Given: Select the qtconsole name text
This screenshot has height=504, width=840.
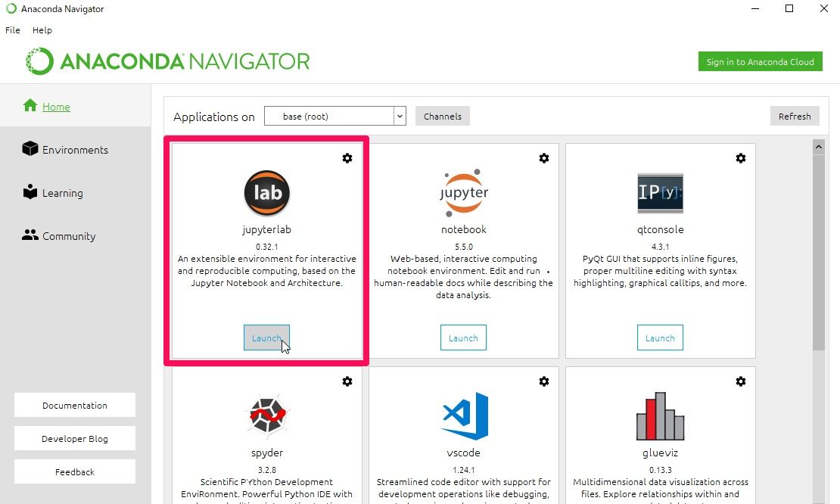Looking at the screenshot, I should (660, 229).
